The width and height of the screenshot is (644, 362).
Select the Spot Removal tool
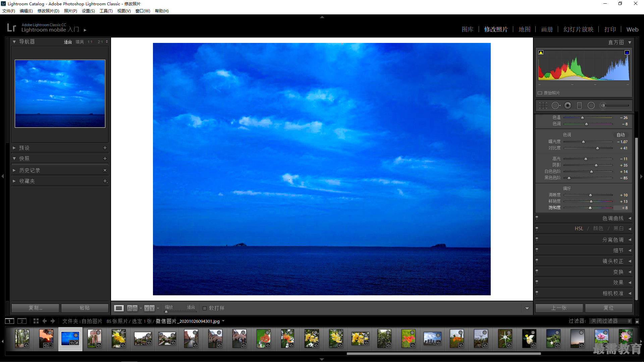[556, 106]
